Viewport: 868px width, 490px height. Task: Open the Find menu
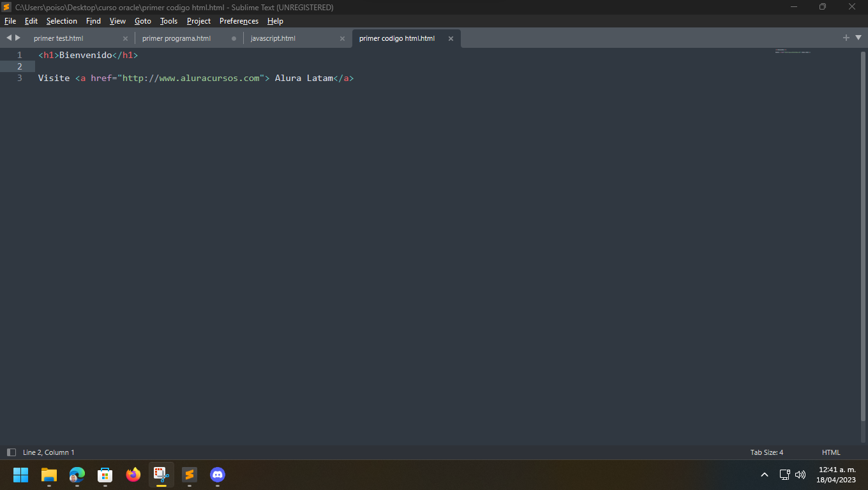click(93, 21)
